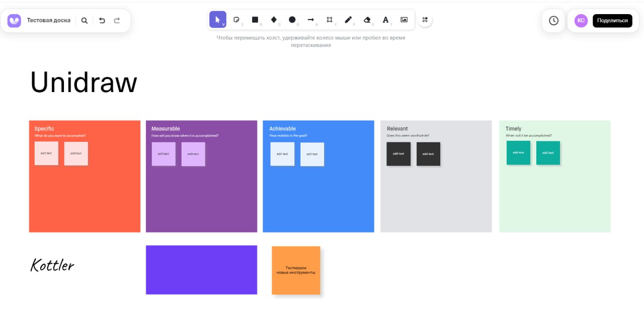Select the sticky note tool
The image size is (644, 326).
coord(236,20)
